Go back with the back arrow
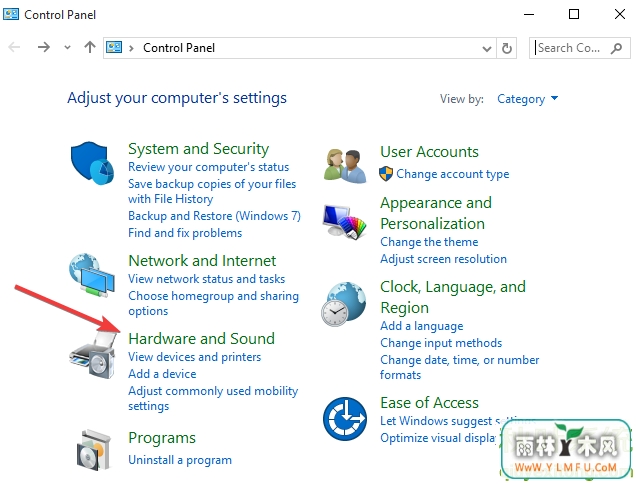The width and height of the screenshot is (636, 484). pos(14,47)
